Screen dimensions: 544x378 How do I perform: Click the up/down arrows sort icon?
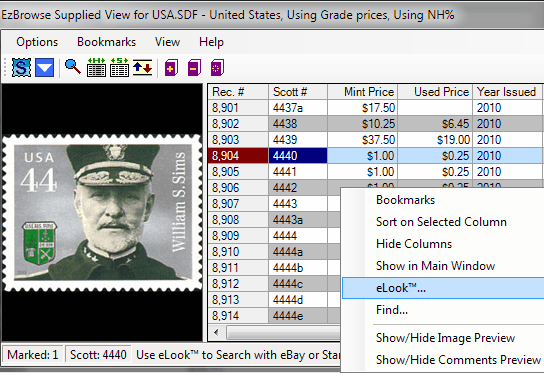(x=143, y=68)
